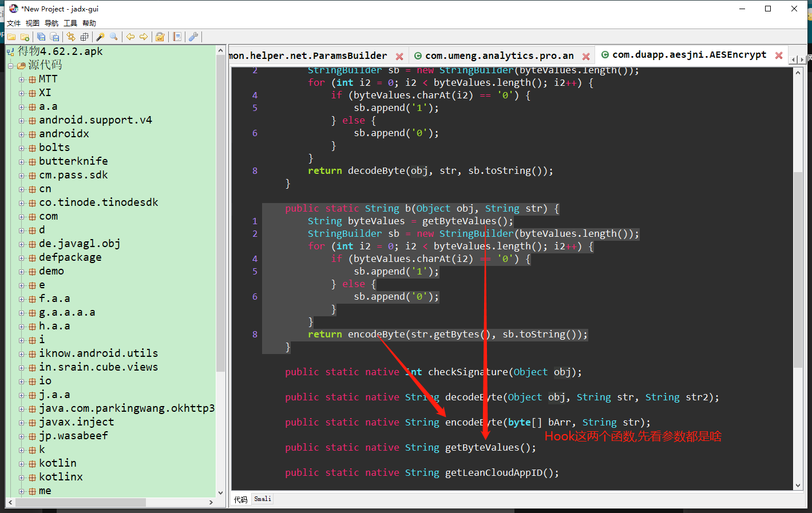Switch to the Smali view tab
The height and width of the screenshot is (513, 812).
pyautogui.click(x=263, y=499)
